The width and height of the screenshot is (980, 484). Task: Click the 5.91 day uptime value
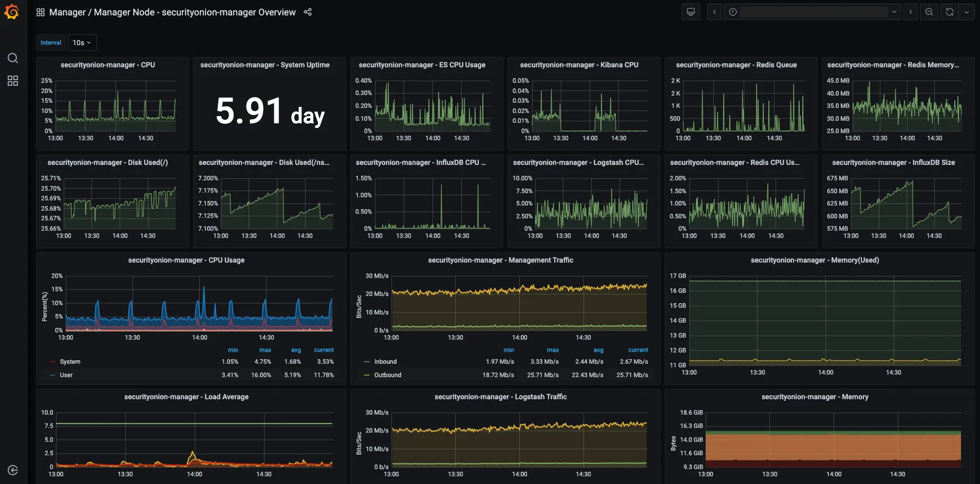(x=270, y=112)
